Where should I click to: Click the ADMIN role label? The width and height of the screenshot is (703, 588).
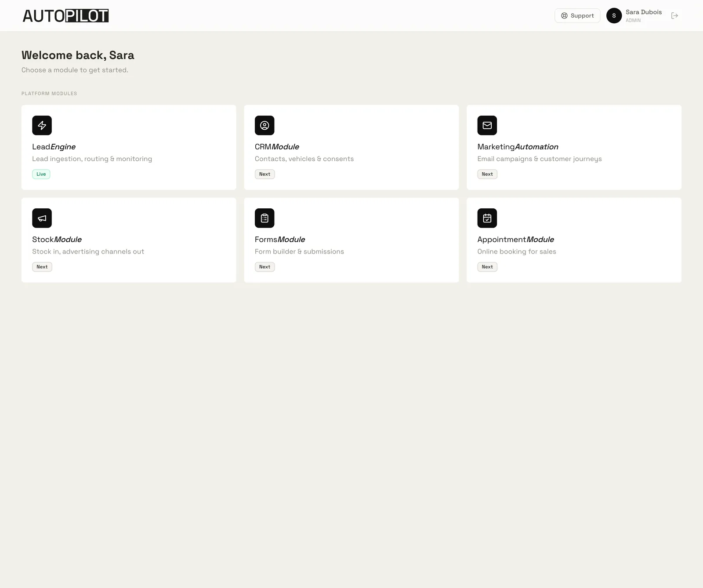point(633,21)
